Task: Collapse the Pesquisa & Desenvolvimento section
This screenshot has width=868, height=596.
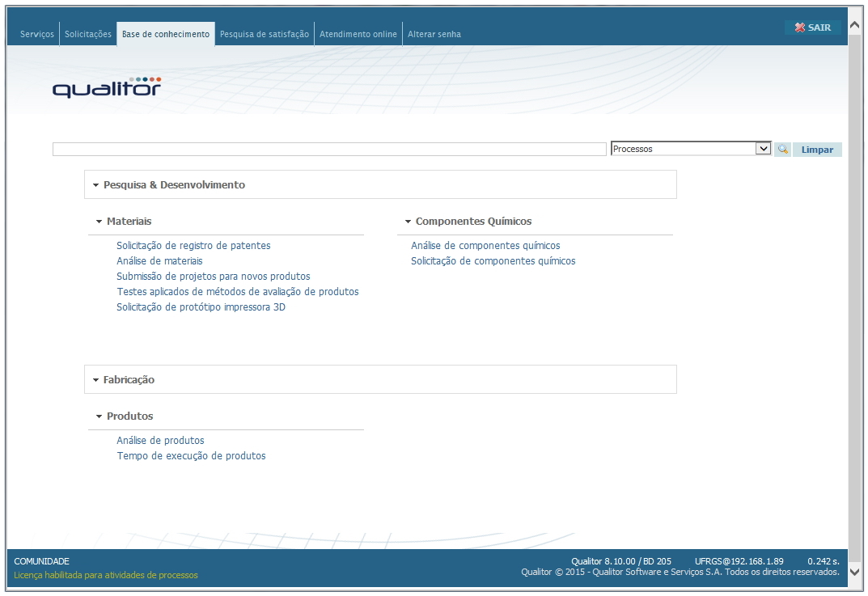Action: (95, 185)
